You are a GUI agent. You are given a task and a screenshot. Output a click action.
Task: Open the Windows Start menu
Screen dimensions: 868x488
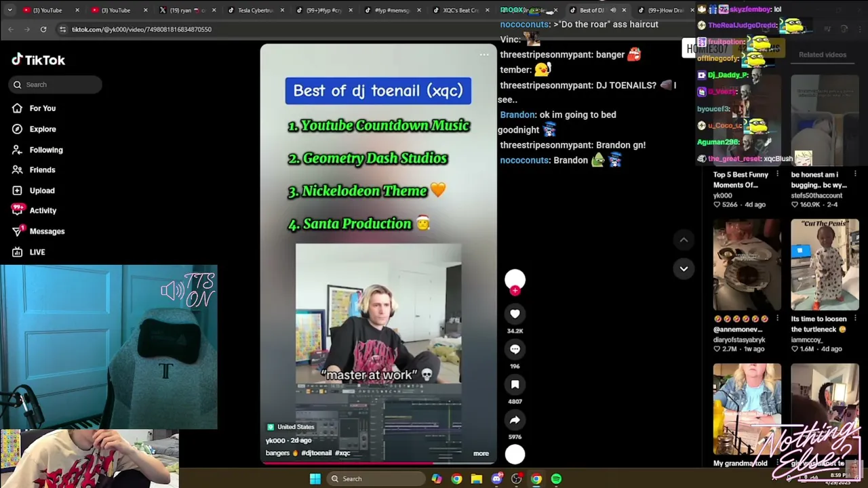click(315, 479)
